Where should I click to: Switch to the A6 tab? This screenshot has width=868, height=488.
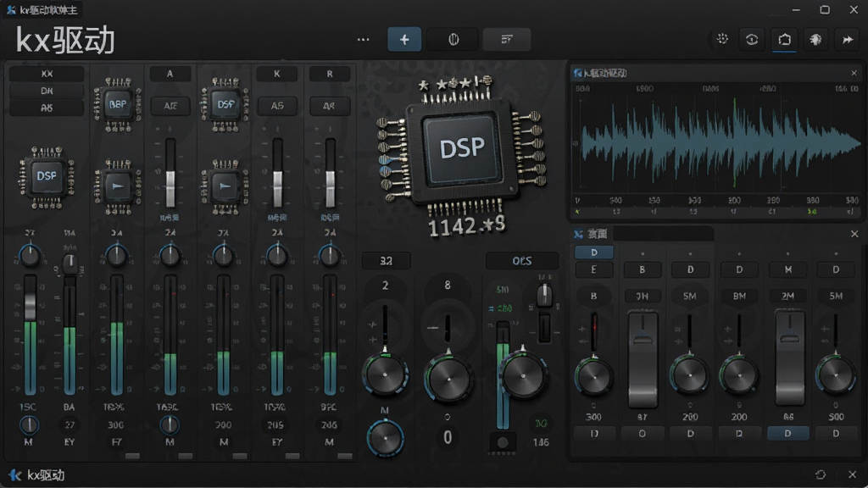(47, 108)
